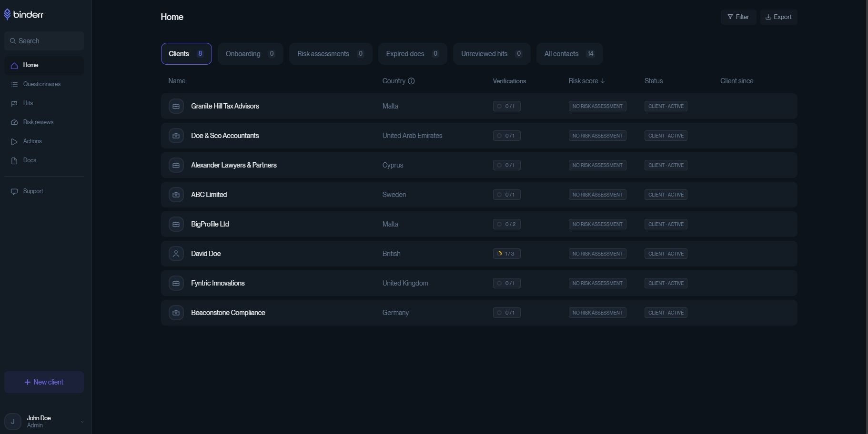Click United Kingdom country cell

click(x=405, y=283)
